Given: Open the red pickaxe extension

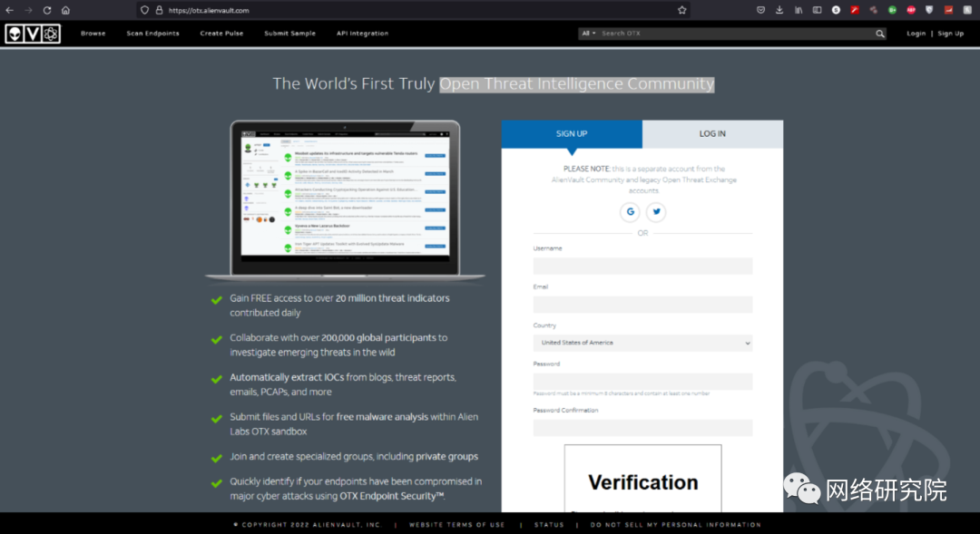Looking at the screenshot, I should (855, 10).
